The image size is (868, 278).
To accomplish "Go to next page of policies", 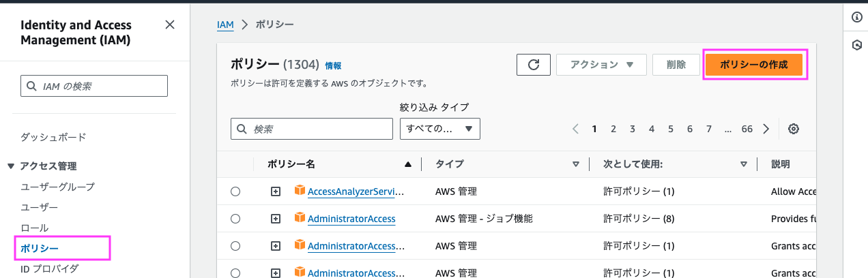I will [766, 129].
